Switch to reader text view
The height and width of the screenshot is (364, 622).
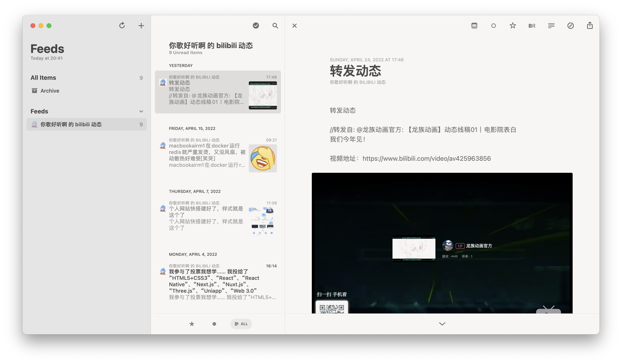(551, 26)
